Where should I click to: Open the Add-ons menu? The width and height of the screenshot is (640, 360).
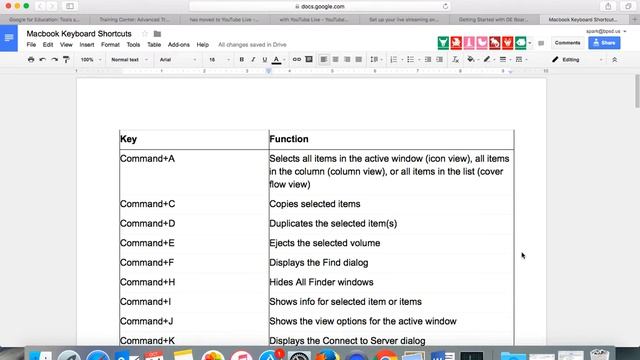click(x=179, y=44)
